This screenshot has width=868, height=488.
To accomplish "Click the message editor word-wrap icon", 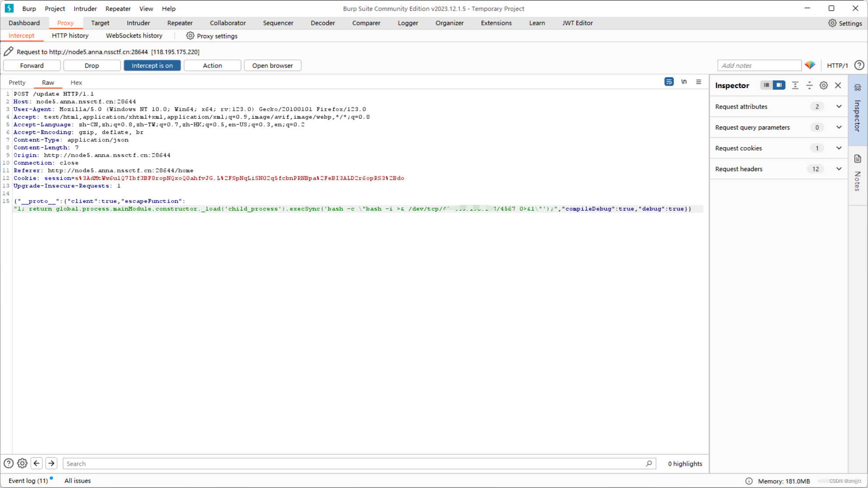I will (669, 82).
